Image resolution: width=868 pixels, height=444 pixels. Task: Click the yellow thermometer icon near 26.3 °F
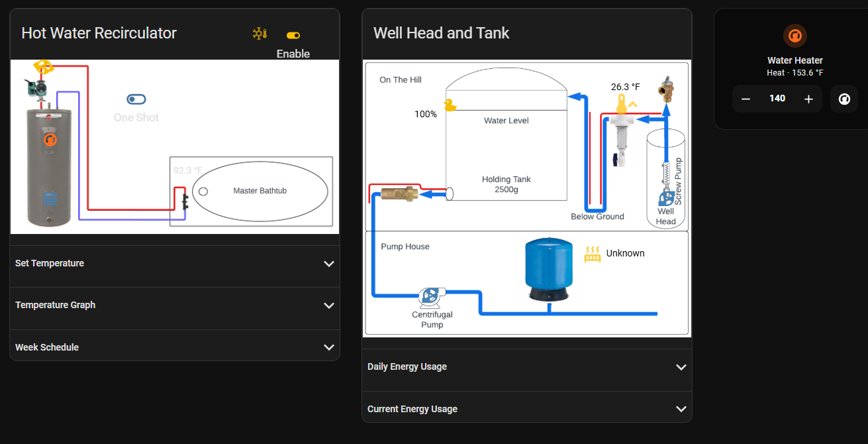click(621, 105)
